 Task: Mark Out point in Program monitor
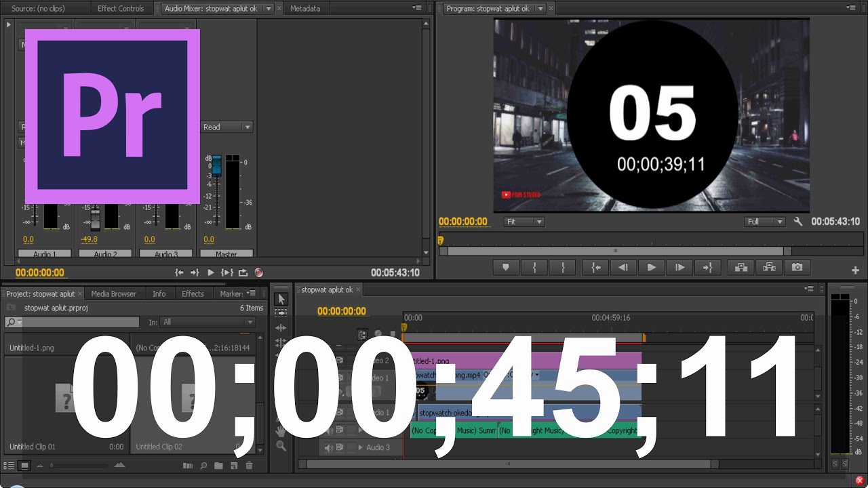(563, 268)
